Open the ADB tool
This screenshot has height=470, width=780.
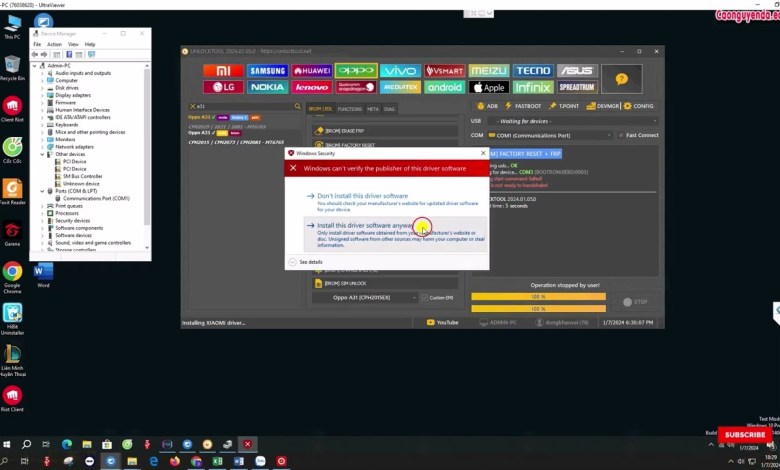click(487, 106)
